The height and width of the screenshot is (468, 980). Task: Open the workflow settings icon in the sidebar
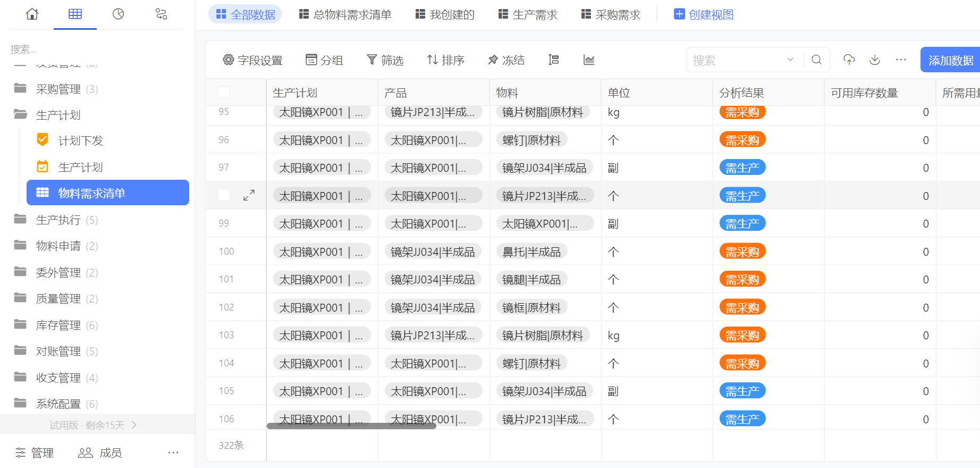click(x=161, y=14)
